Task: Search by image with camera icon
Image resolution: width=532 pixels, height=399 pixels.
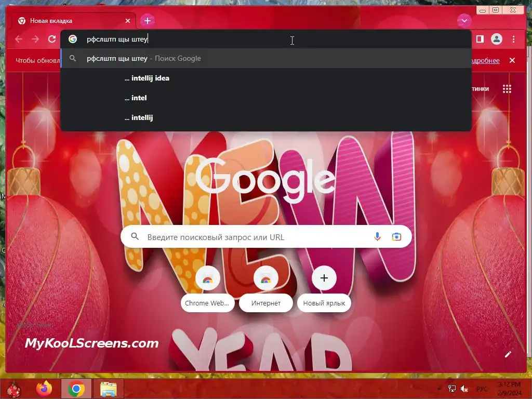Action: coord(396,236)
